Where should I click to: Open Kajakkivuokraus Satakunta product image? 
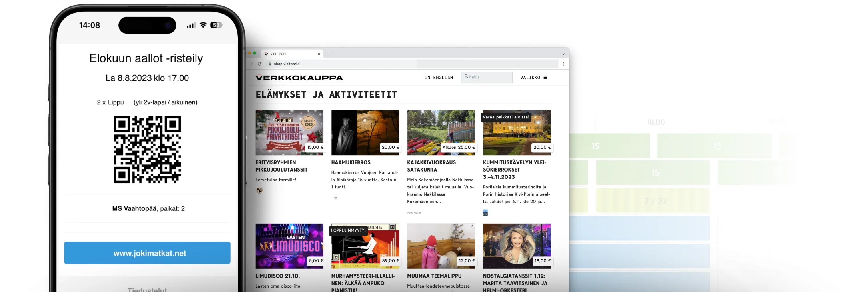(x=441, y=132)
